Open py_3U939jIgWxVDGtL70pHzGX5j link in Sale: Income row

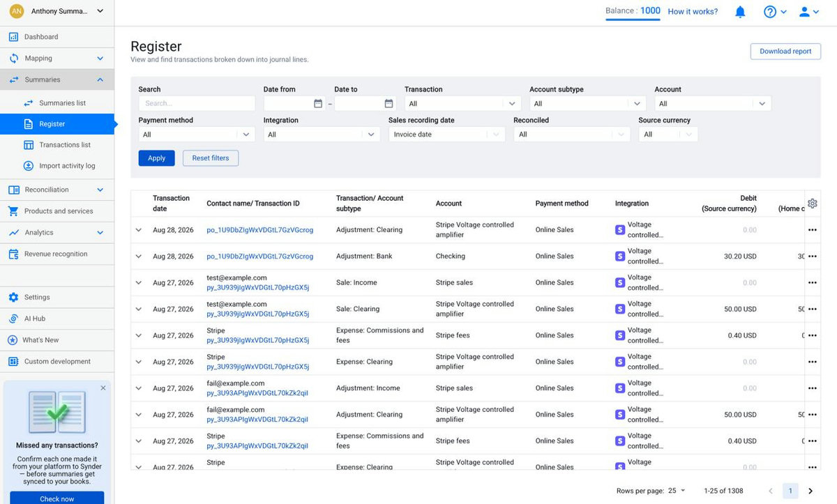[x=258, y=287]
